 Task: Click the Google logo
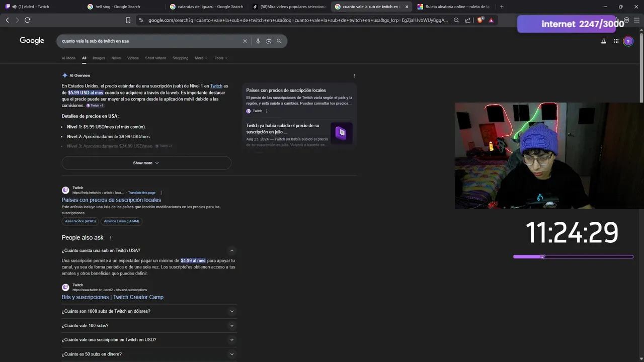pos(32,41)
